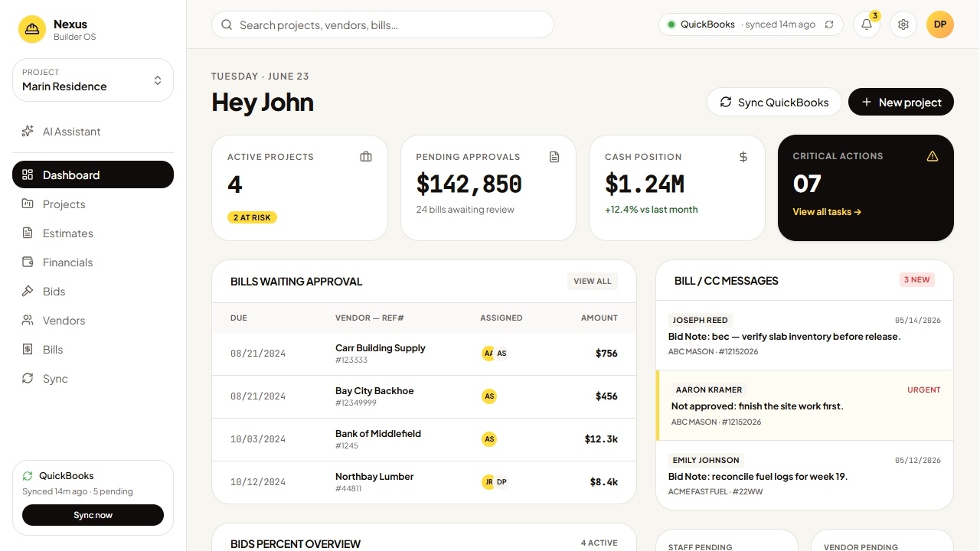Open Joseph Reed's slab inventory message
This screenshot has height=551, width=980.
[805, 335]
